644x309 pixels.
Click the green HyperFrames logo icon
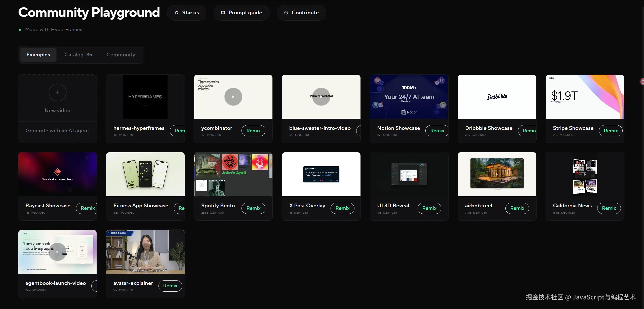click(x=20, y=30)
